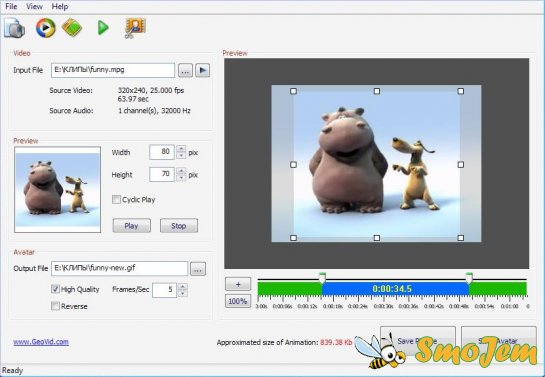Play the input video file
The height and width of the screenshot is (377, 545).
coord(202,71)
